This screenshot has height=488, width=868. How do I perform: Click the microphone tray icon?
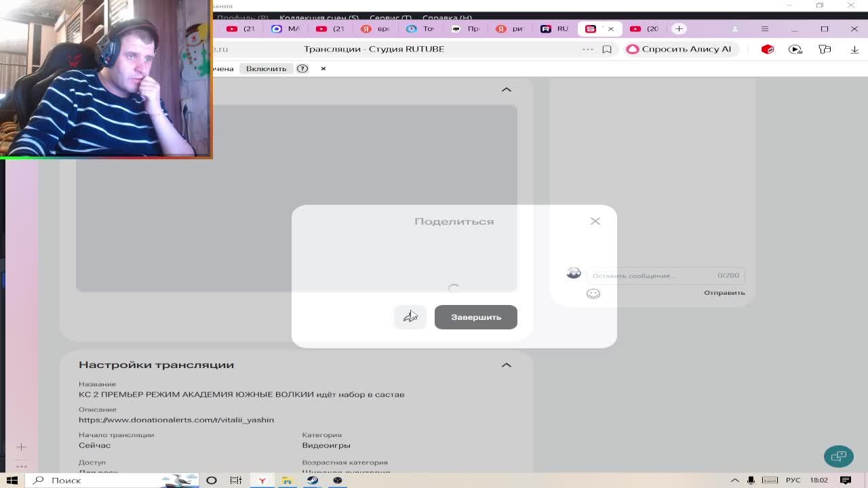point(751,480)
